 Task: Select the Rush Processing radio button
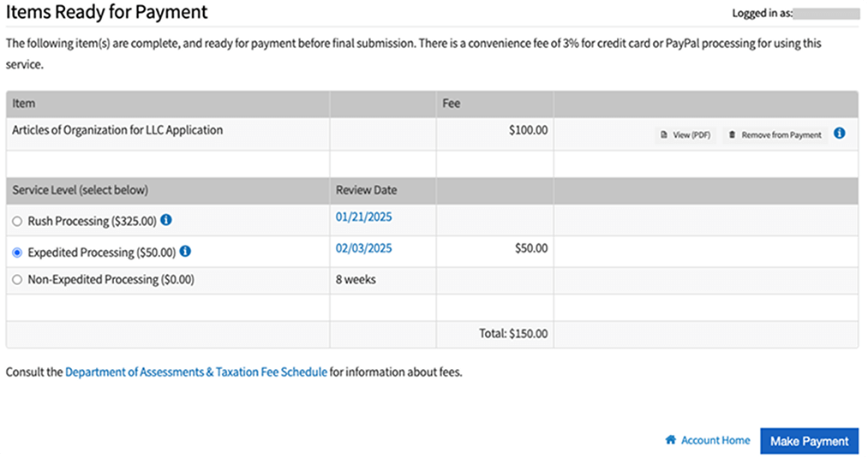(x=17, y=221)
